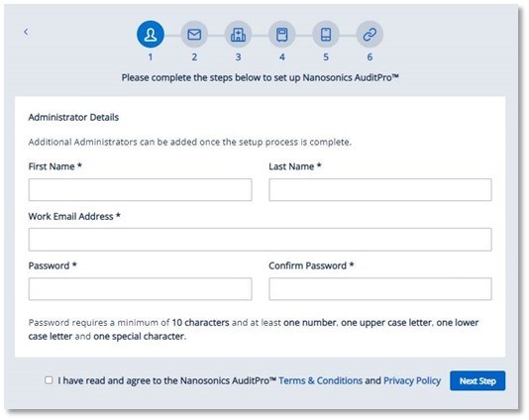
Task: Select the mobile phone step icon
Action: tap(326, 35)
